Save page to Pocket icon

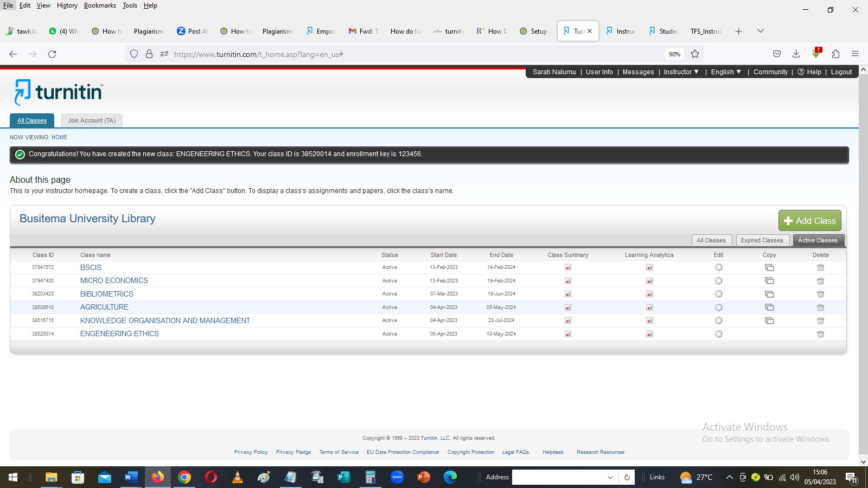click(x=777, y=54)
